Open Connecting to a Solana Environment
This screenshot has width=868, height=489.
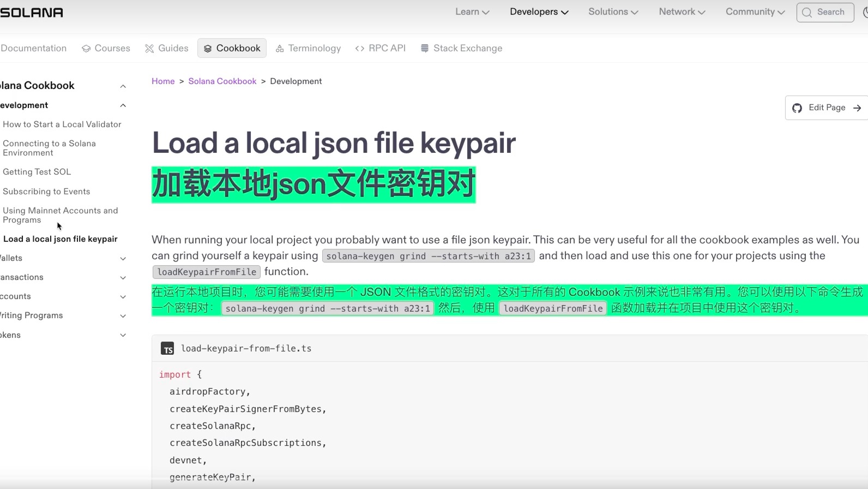point(49,148)
